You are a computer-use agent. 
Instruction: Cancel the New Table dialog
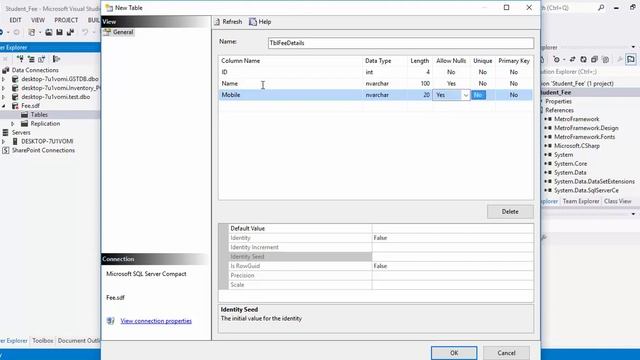point(506,353)
